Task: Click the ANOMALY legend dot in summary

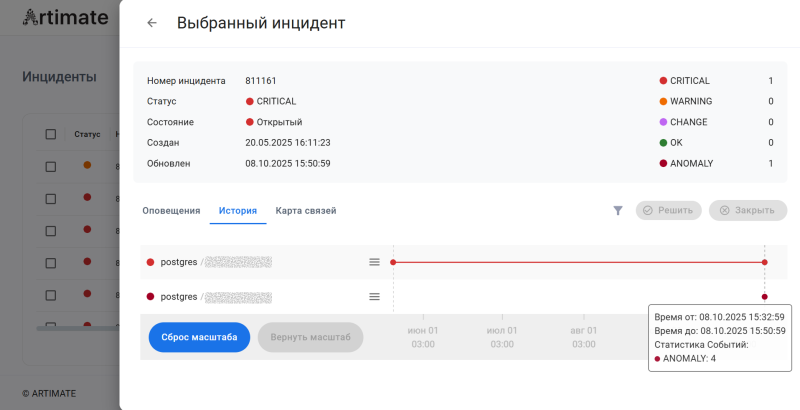Action: 663,163
